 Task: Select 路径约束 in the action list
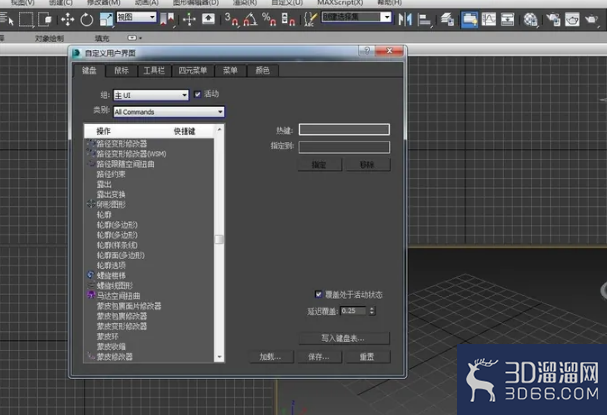click(111, 174)
